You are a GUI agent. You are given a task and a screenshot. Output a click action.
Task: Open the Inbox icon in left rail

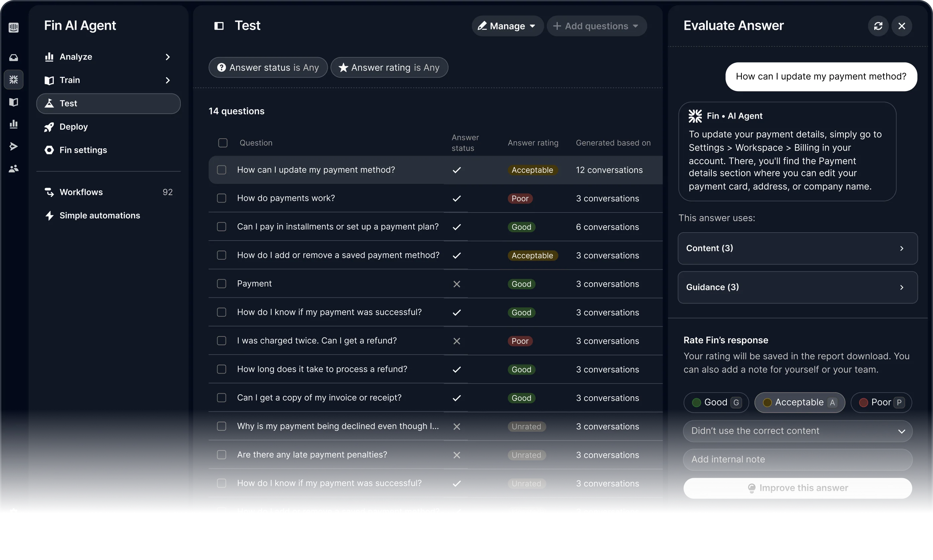[x=14, y=57]
